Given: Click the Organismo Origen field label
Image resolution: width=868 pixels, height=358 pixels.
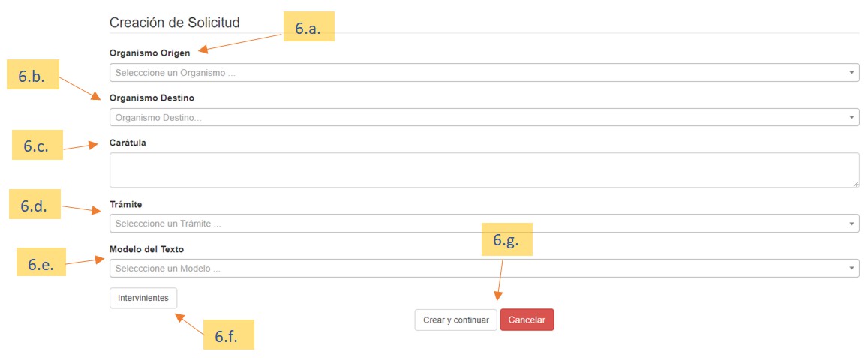Looking at the screenshot, I should point(149,53).
